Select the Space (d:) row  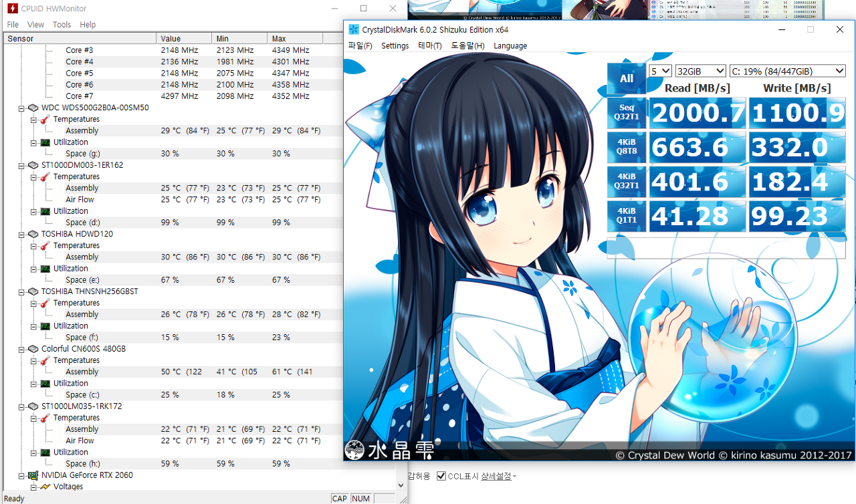(x=171, y=223)
